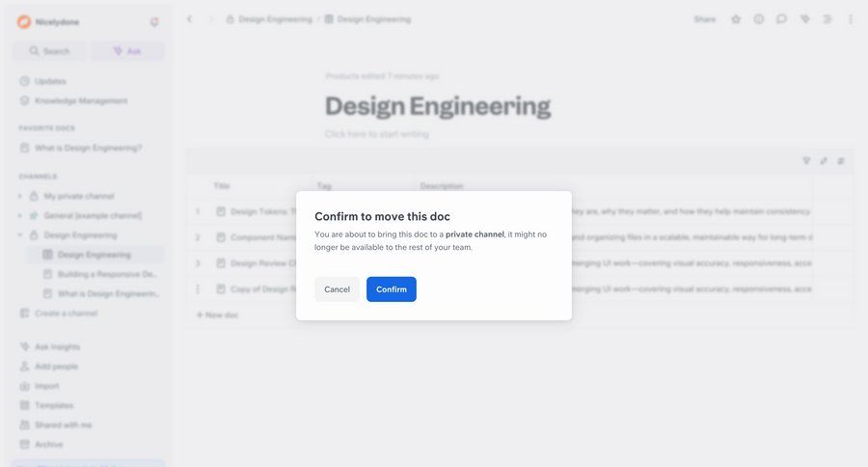This screenshot has height=467, width=868.
Task: Expand the My private channel tree
Action: pyautogui.click(x=20, y=196)
